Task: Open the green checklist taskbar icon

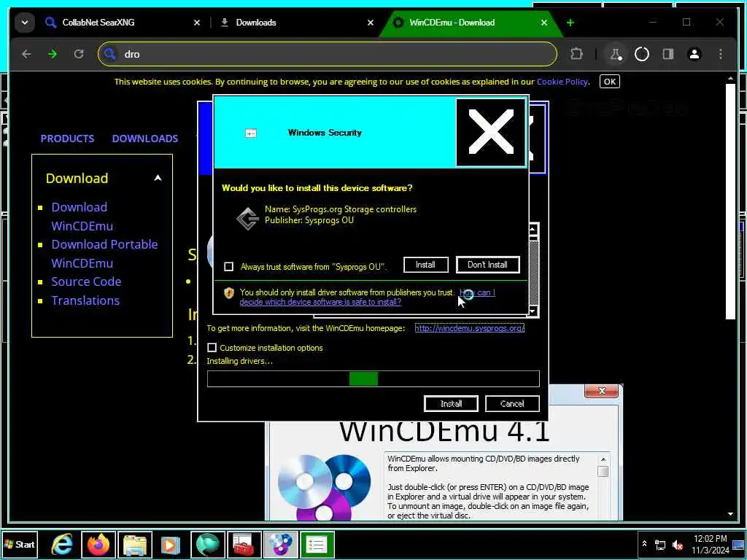Action: click(x=317, y=544)
